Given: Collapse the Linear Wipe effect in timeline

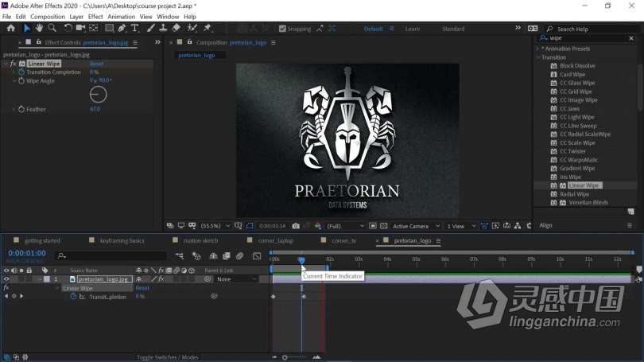Looking at the screenshot, I should [x=57, y=288].
